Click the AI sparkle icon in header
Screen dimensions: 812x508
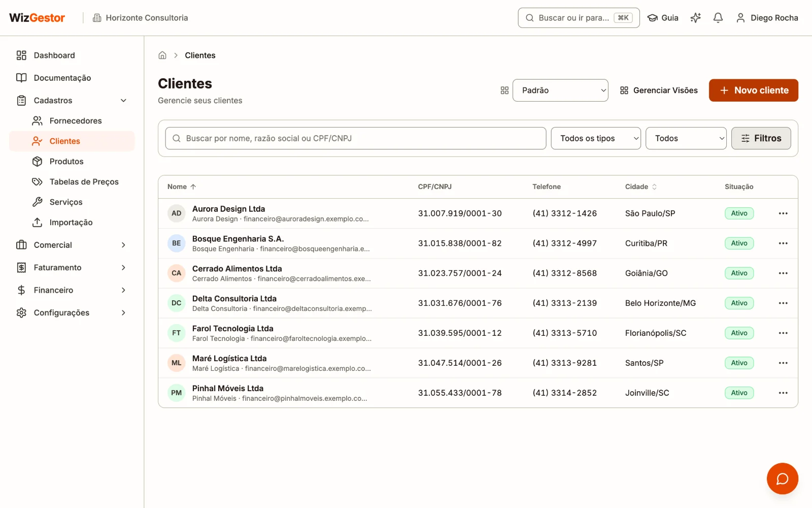tap(695, 18)
